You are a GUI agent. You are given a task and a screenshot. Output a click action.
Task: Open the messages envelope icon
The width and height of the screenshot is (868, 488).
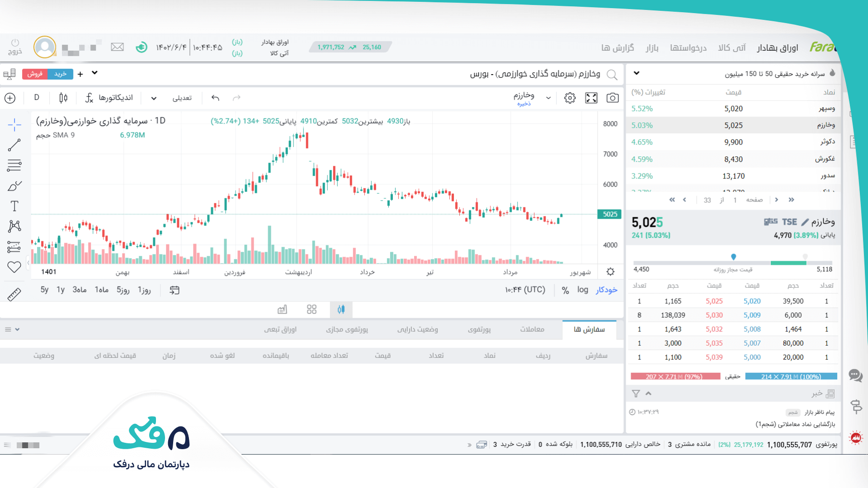click(x=117, y=47)
